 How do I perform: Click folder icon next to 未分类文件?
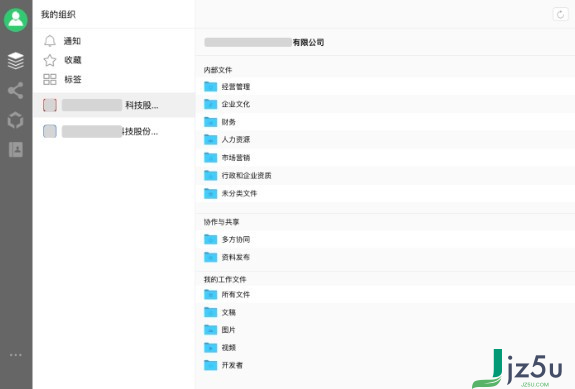(x=210, y=193)
